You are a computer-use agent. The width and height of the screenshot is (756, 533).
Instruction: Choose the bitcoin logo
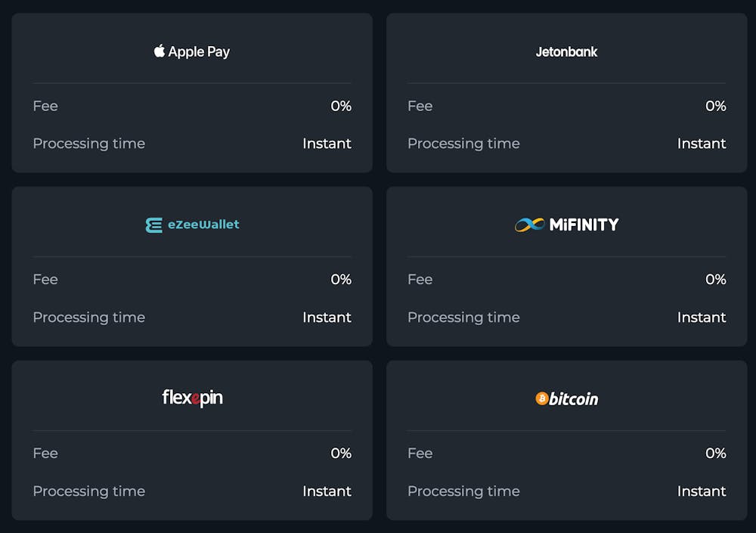click(x=566, y=398)
